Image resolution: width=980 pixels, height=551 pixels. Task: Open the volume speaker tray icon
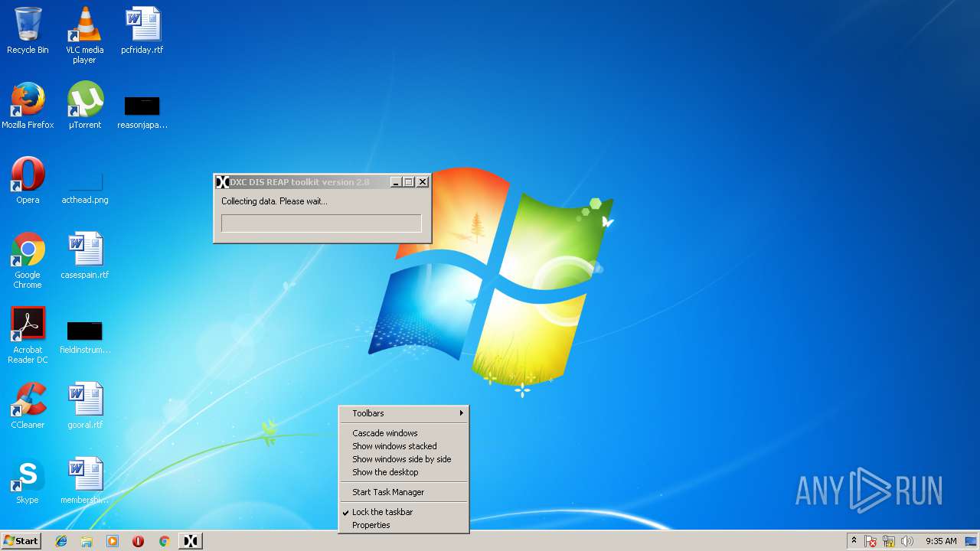907,541
